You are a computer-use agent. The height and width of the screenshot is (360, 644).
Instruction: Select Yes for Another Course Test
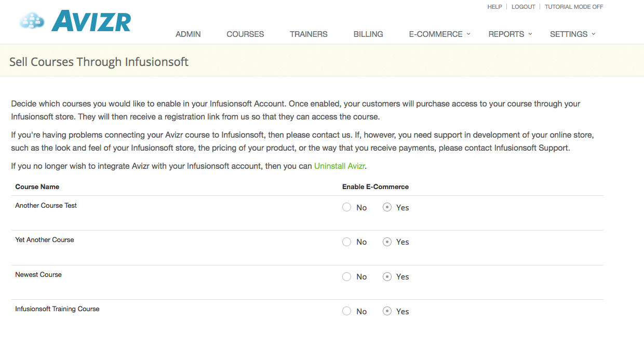point(387,207)
